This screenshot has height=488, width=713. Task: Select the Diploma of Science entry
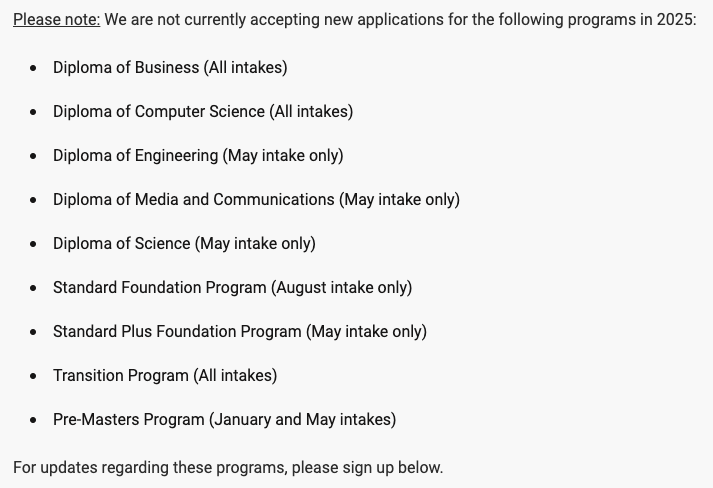tap(184, 244)
